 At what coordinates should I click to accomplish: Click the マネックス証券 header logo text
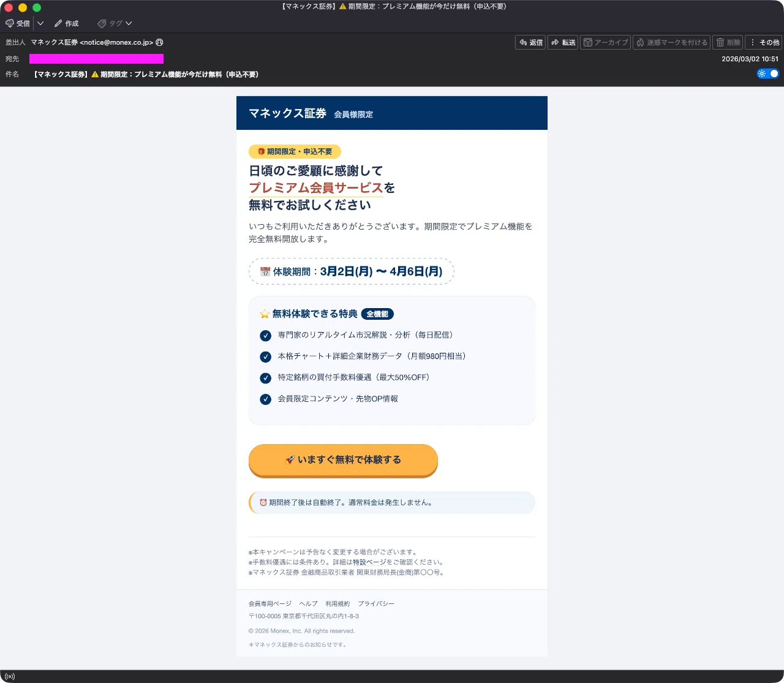pyautogui.click(x=287, y=113)
